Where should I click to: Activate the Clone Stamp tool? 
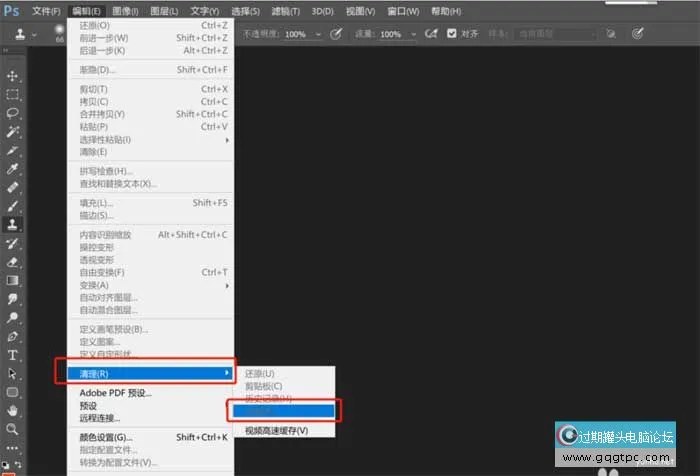pyautogui.click(x=13, y=224)
